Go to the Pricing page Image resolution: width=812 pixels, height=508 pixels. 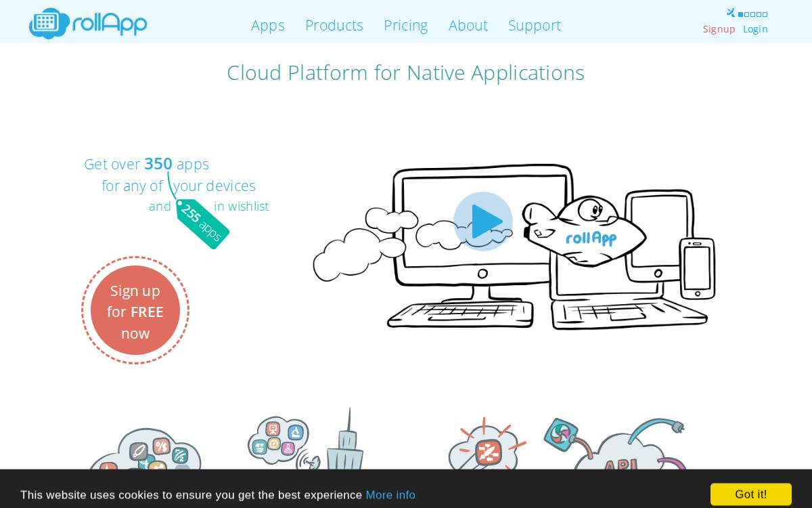pos(406,25)
